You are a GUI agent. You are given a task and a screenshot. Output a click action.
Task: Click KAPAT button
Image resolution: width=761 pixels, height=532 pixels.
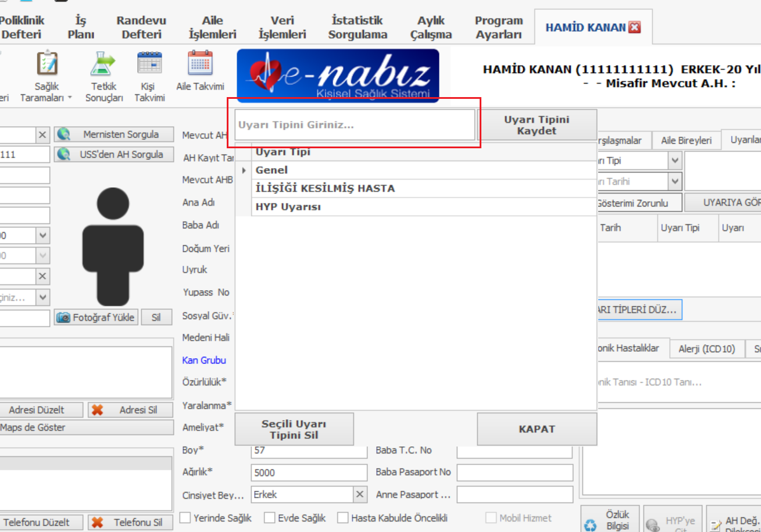537,429
